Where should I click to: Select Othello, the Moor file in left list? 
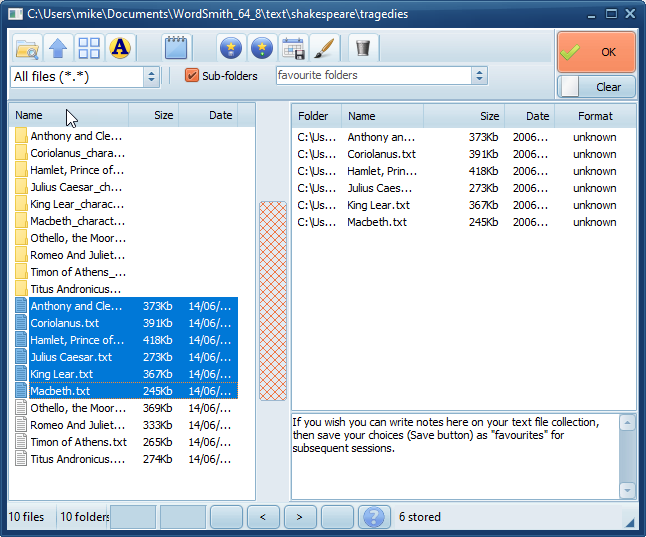point(77,408)
